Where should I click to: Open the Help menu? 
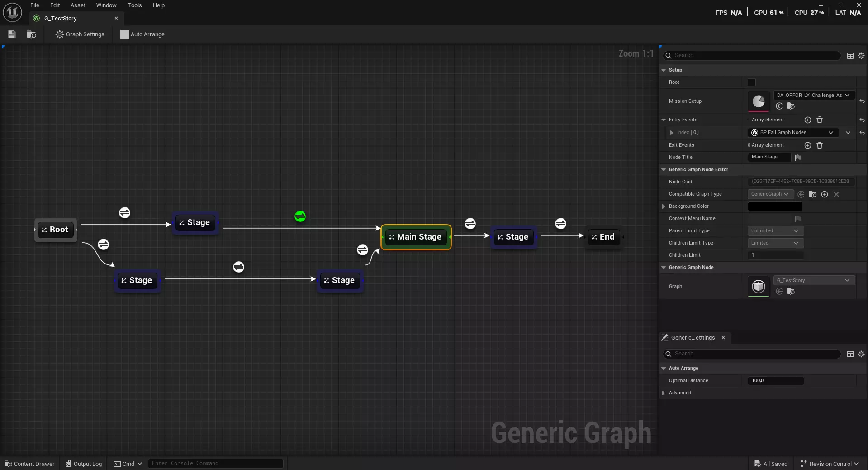click(159, 5)
